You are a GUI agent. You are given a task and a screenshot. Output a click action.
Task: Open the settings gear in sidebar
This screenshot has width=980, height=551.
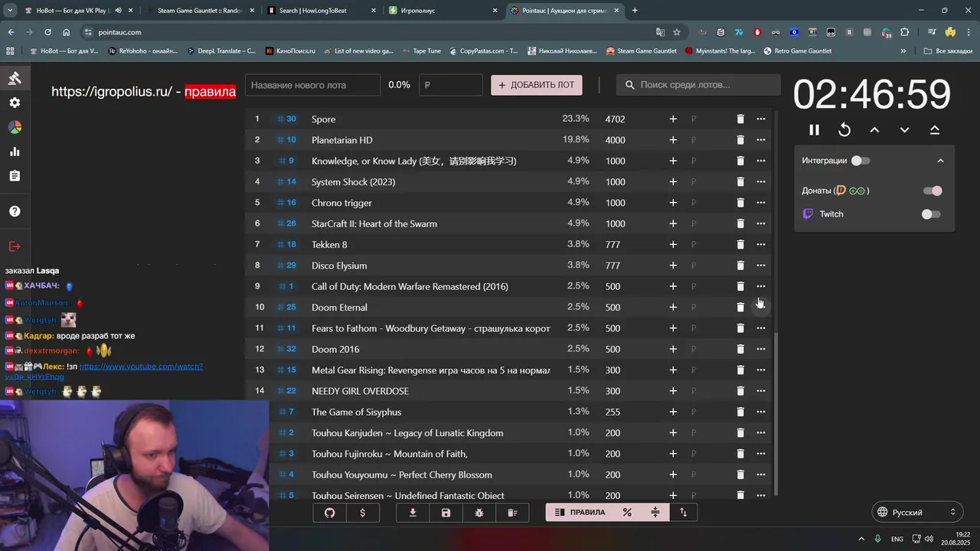pos(15,103)
